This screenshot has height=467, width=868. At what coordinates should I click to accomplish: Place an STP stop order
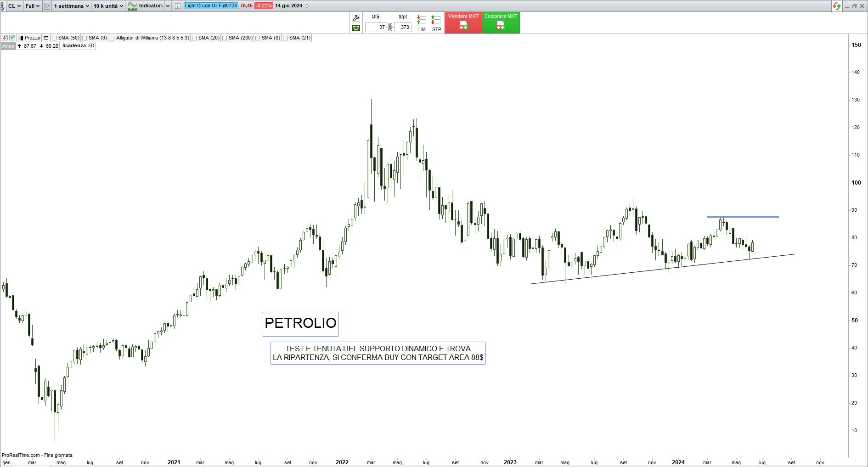click(x=436, y=23)
